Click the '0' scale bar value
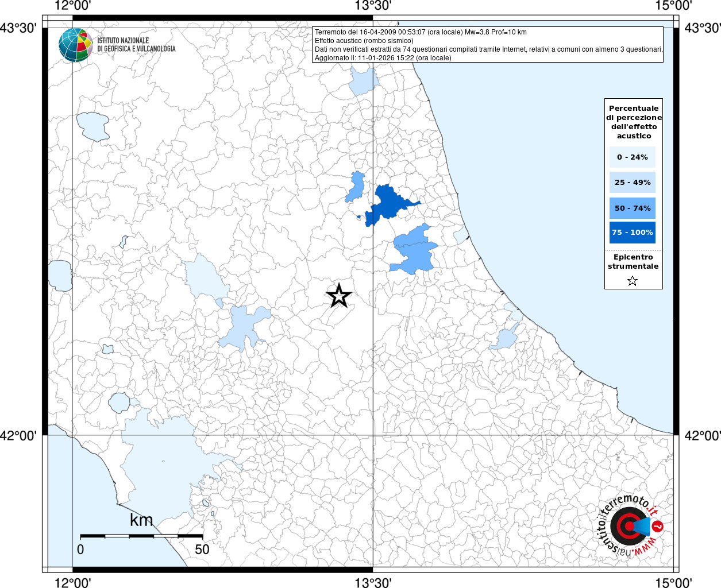 click(x=80, y=549)
